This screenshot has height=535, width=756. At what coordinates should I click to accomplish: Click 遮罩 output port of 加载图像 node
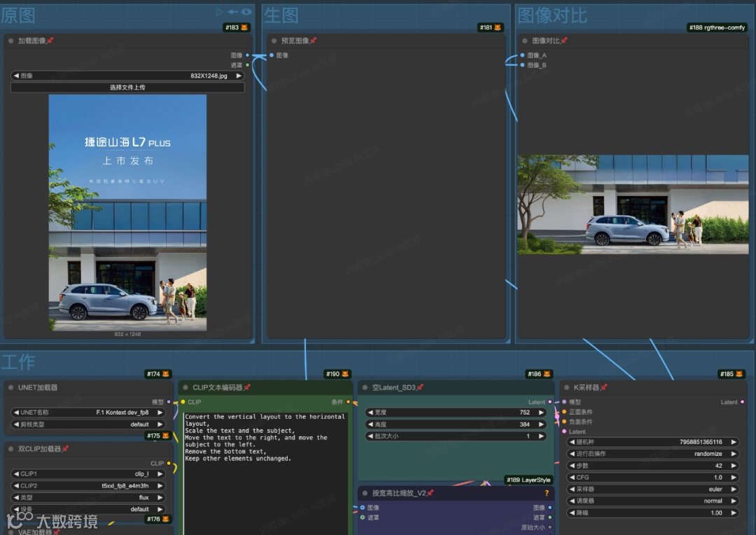pyautogui.click(x=247, y=65)
